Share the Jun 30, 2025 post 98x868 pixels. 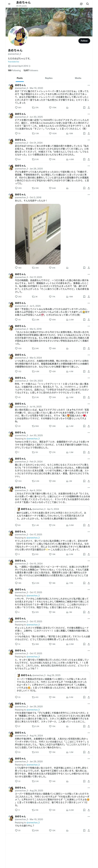[89, 133]
